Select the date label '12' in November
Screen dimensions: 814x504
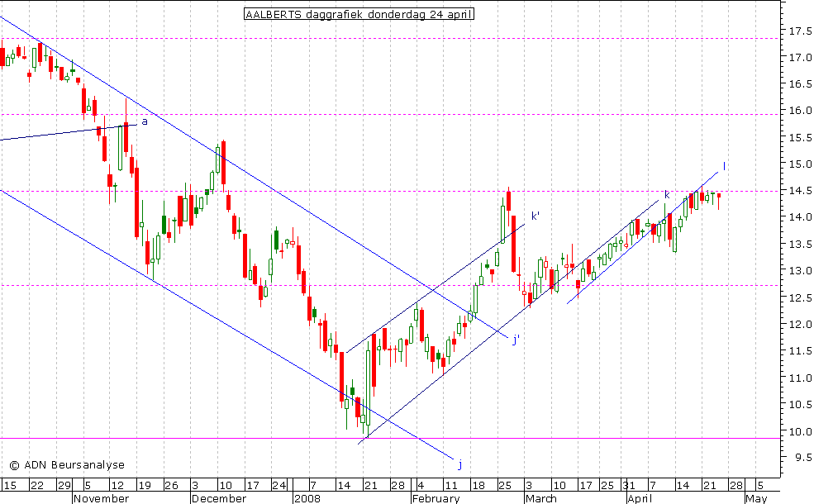[x=117, y=485]
